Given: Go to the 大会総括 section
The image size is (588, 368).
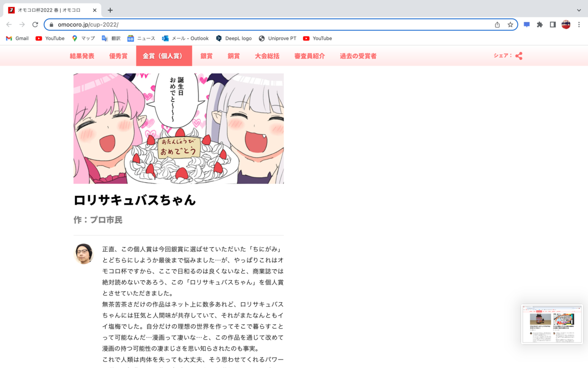Looking at the screenshot, I should 267,56.
